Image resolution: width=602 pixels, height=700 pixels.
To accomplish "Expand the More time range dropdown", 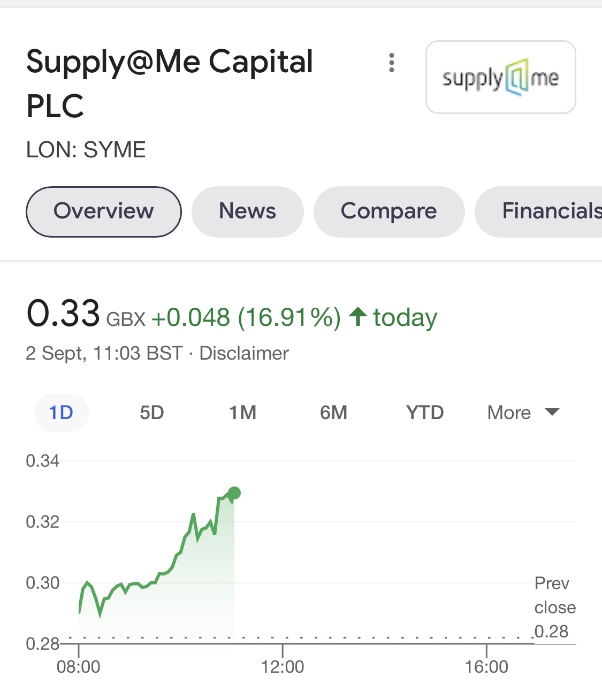I will click(523, 413).
